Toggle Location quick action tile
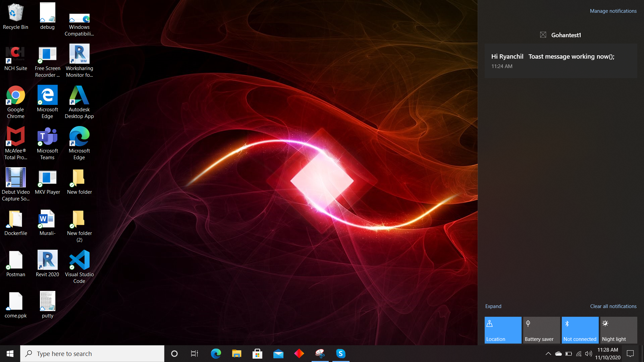The image size is (644, 362). 503,330
